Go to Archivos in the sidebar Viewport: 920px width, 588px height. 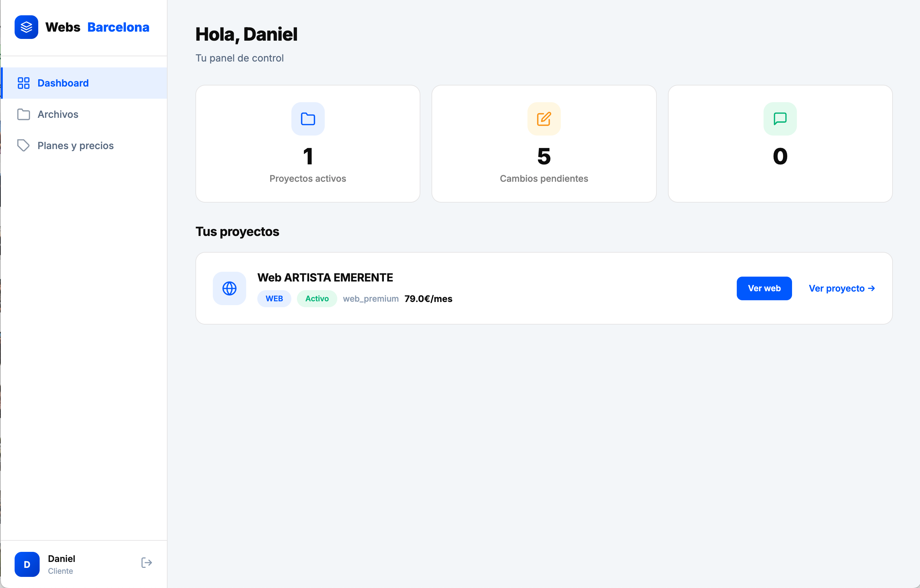[58, 114]
